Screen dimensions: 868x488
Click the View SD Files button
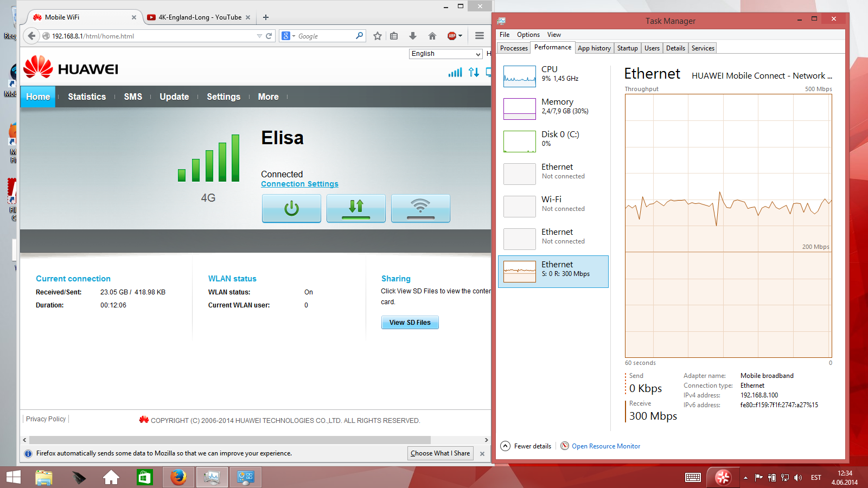point(410,322)
